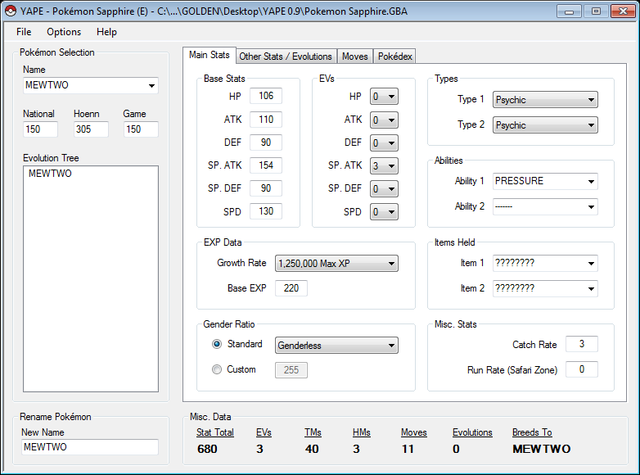The height and width of the screenshot is (475, 640).
Task: Open the Help menu
Action: (107, 32)
